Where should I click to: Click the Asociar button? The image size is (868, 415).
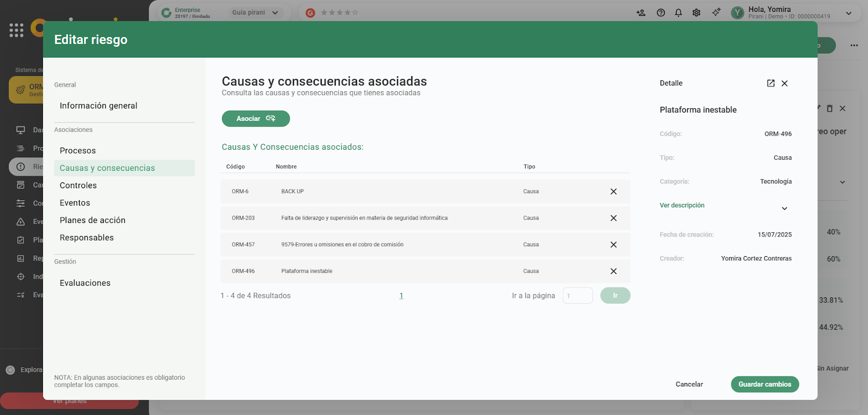pyautogui.click(x=256, y=119)
